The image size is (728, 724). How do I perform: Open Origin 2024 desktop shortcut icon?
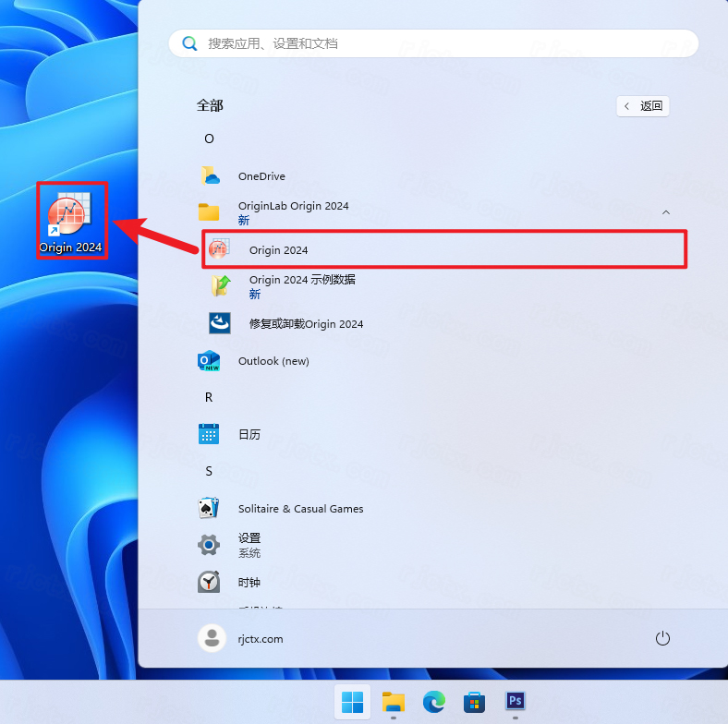pyautogui.click(x=72, y=220)
